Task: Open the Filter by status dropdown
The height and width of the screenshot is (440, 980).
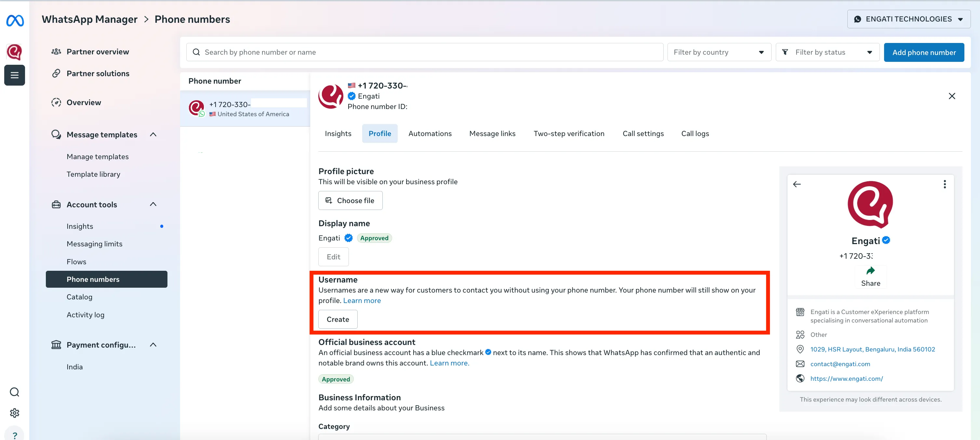Action: 828,52
